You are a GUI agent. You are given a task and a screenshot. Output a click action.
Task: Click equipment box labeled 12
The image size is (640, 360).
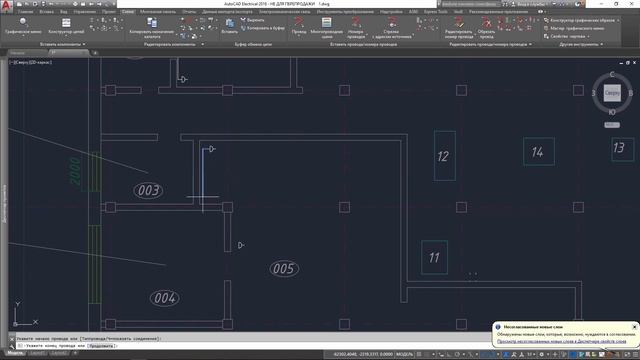445,156
